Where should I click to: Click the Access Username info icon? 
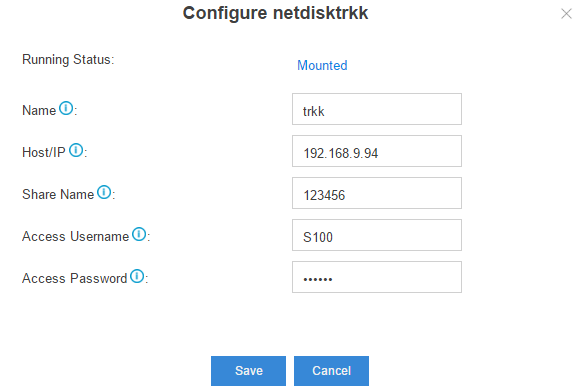(139, 234)
